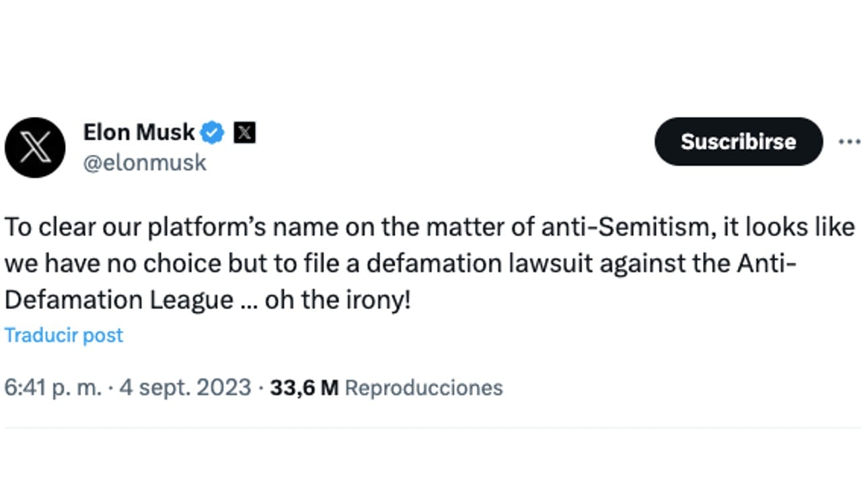
Task: Click the bold "33,6 M" view count
Action: pyautogui.click(x=303, y=388)
